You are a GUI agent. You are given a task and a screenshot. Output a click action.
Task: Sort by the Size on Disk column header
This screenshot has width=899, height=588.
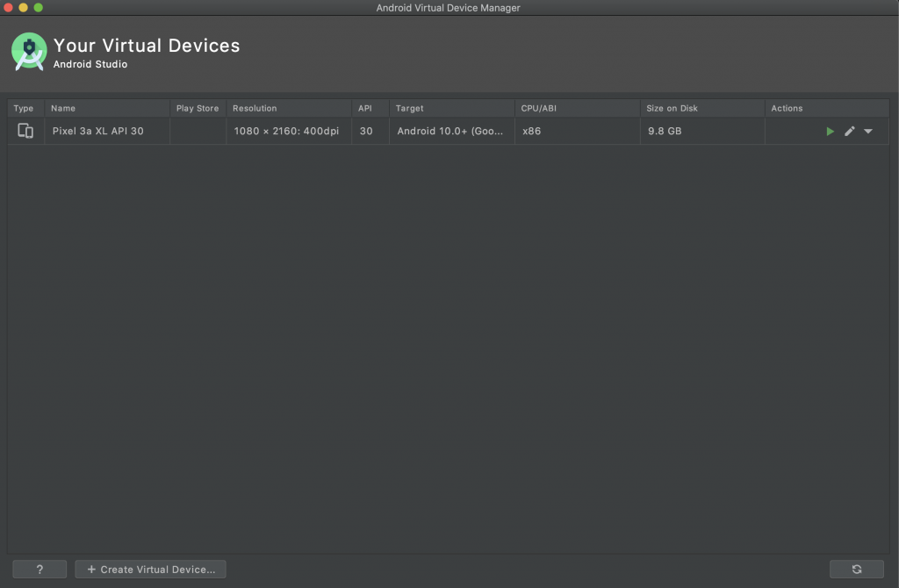[x=702, y=108]
